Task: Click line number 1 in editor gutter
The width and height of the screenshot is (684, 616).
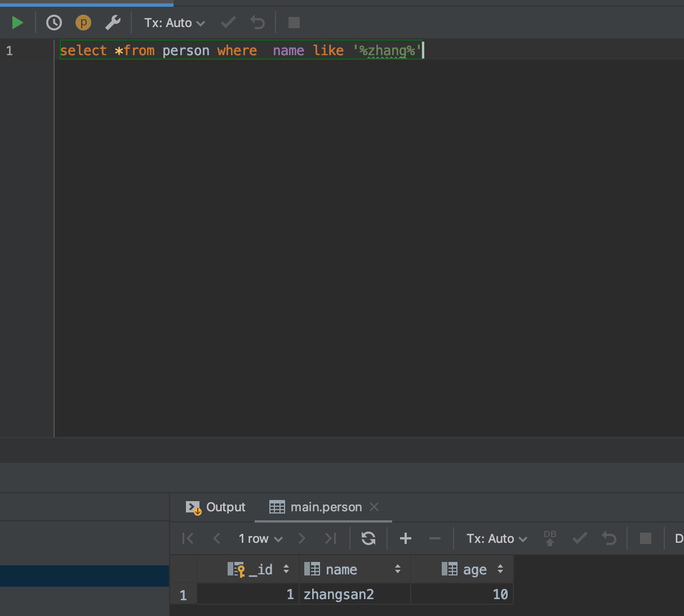Action: pyautogui.click(x=10, y=51)
